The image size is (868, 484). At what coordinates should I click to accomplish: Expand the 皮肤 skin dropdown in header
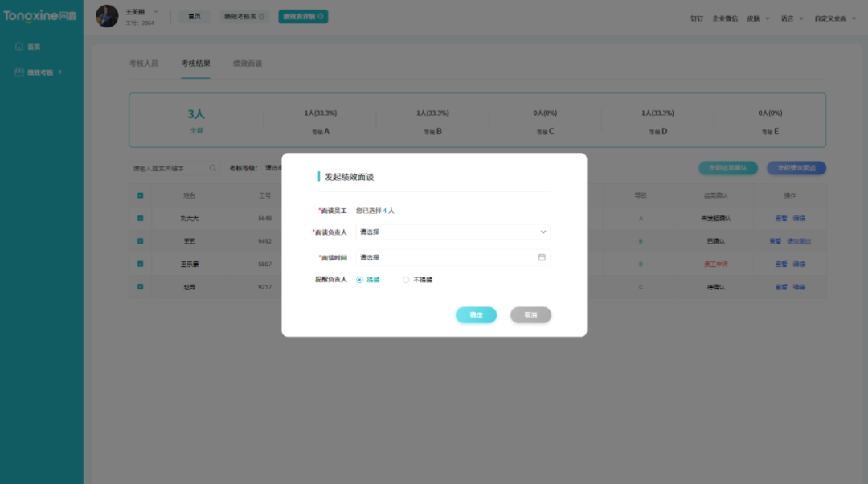click(x=758, y=18)
